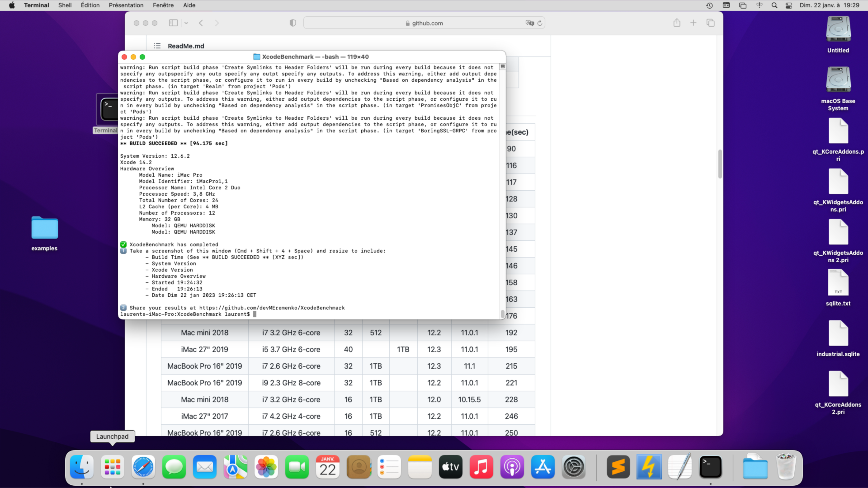Image resolution: width=868 pixels, height=488 pixels.
Task: Open App Store in Dock
Action: [543, 467]
